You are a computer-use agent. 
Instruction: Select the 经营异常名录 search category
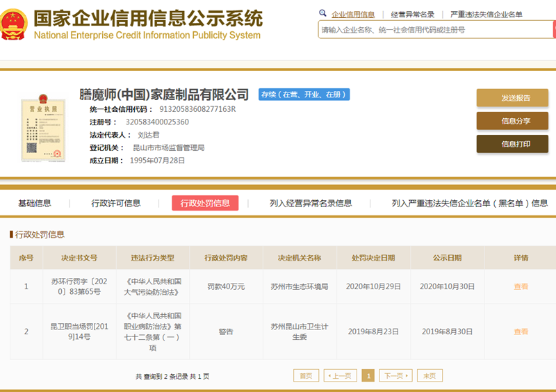(x=412, y=14)
